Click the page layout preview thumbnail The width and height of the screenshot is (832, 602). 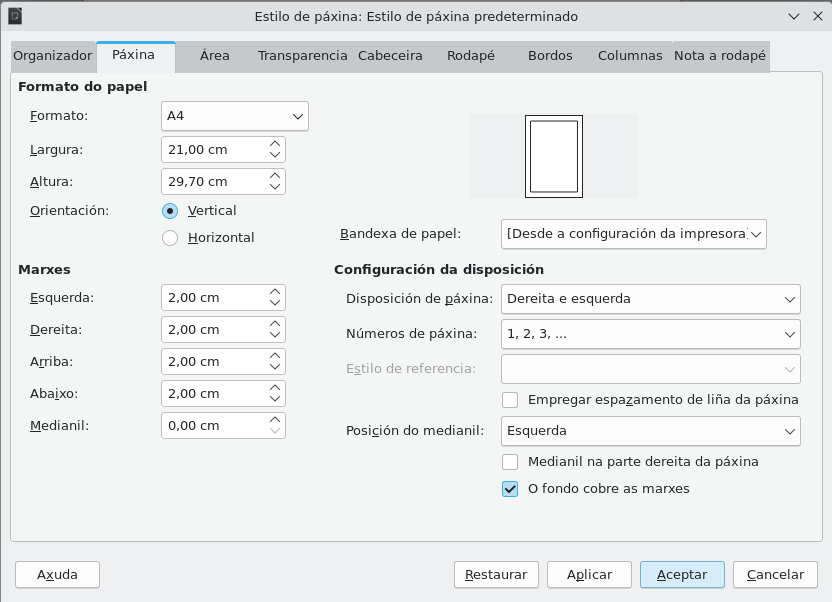[553, 156]
